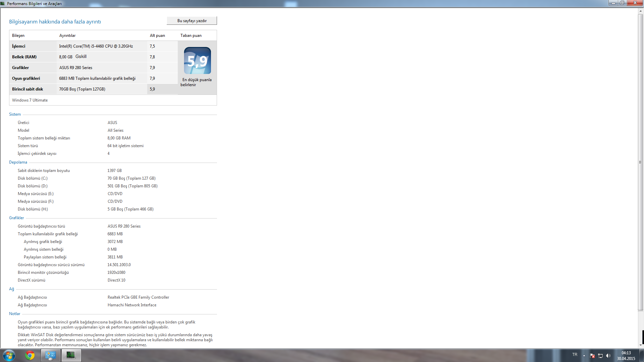Click the disk subscore '5,9'
Screen dimensions: 644x362
(x=152, y=89)
